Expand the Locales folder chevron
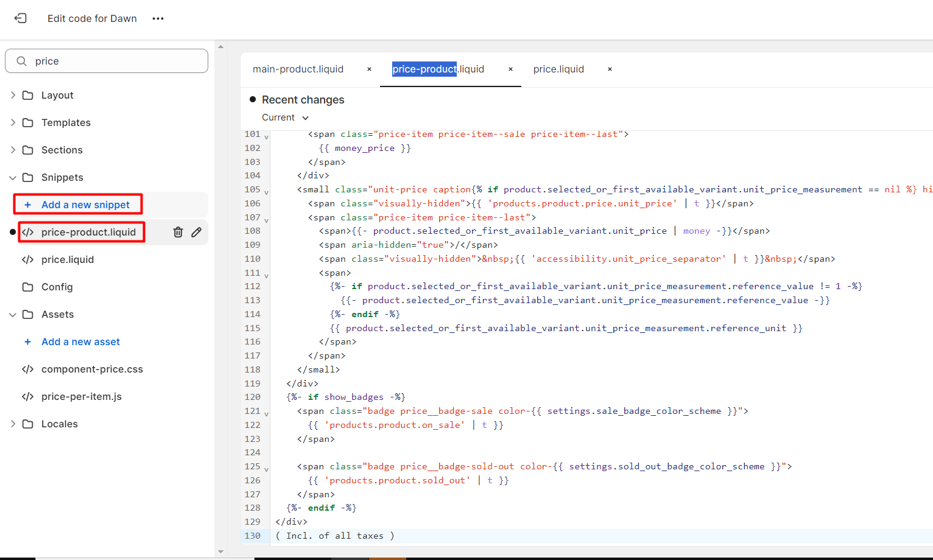 (x=13, y=424)
